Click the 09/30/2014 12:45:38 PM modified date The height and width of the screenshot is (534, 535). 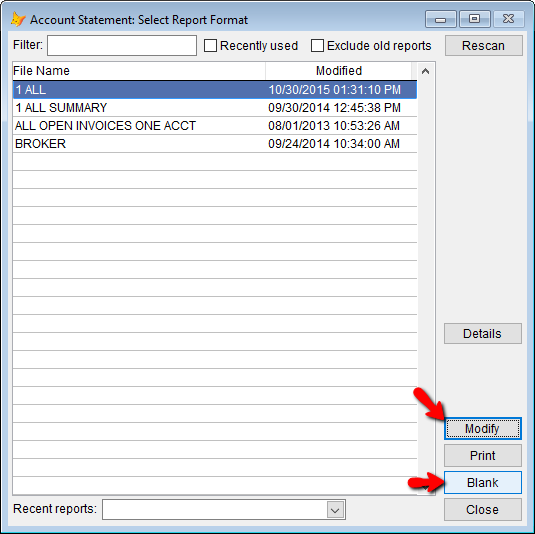pyautogui.click(x=334, y=108)
